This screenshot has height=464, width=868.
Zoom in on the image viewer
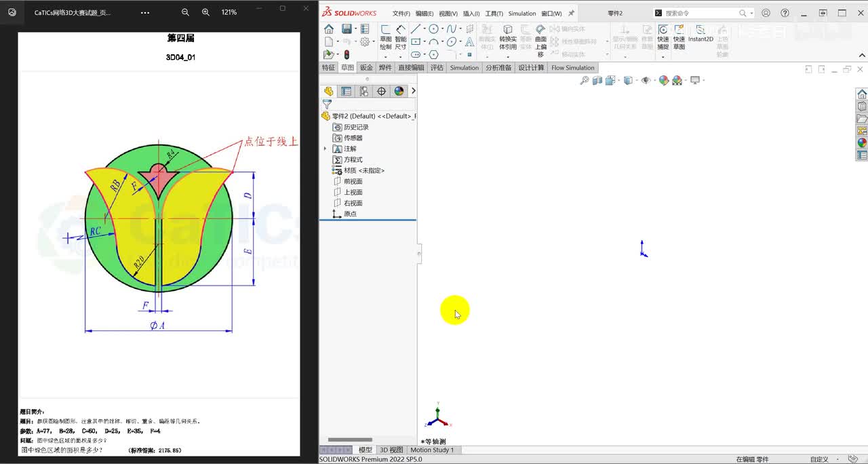pos(205,12)
